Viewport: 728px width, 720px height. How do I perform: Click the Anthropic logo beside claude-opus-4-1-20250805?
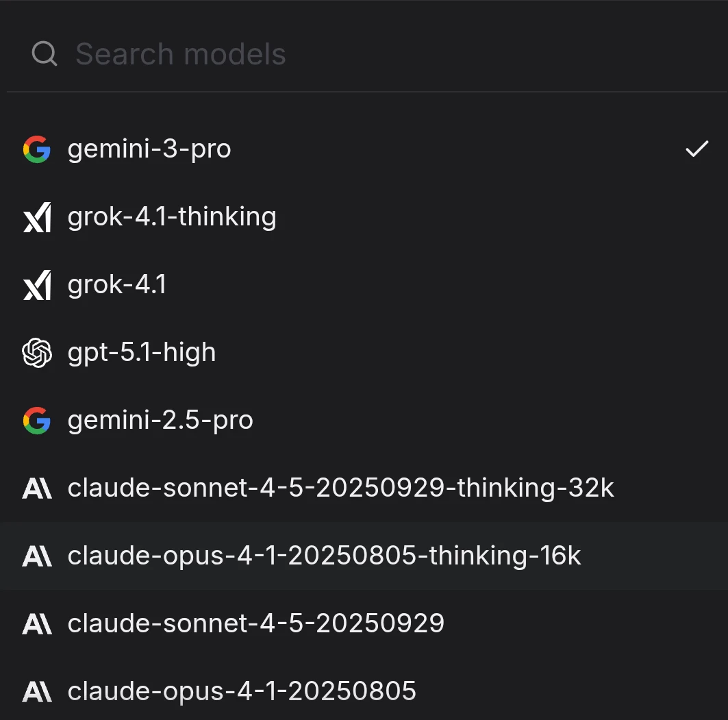point(37,691)
